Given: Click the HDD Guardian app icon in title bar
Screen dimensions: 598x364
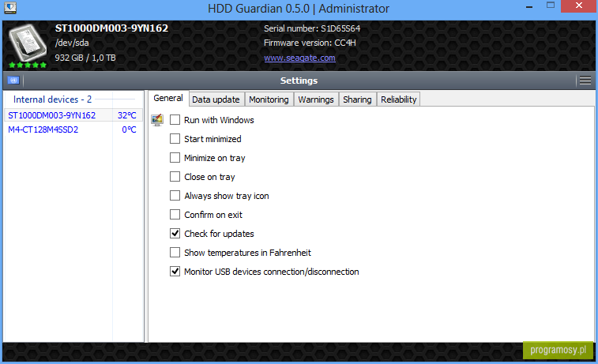Looking at the screenshot, I should (x=10, y=8).
